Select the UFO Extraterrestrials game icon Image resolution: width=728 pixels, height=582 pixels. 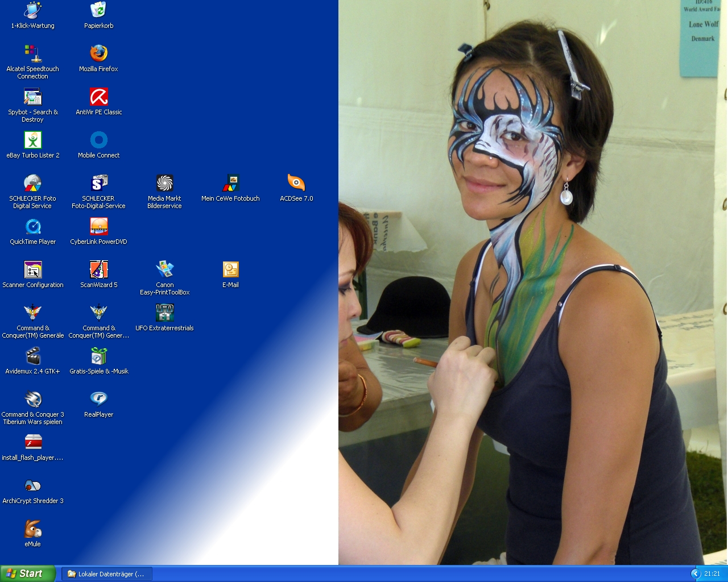pyautogui.click(x=164, y=313)
